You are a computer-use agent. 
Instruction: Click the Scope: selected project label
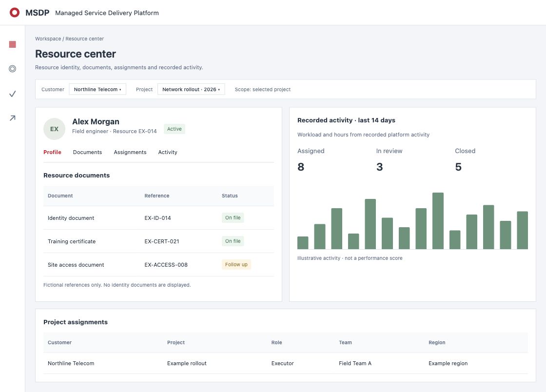point(263,89)
